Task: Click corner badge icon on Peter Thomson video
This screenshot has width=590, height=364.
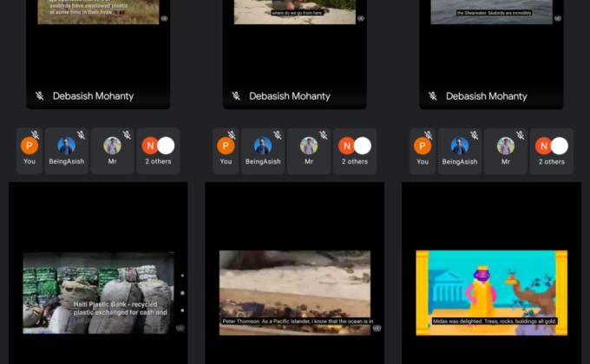Action: [x=376, y=328]
